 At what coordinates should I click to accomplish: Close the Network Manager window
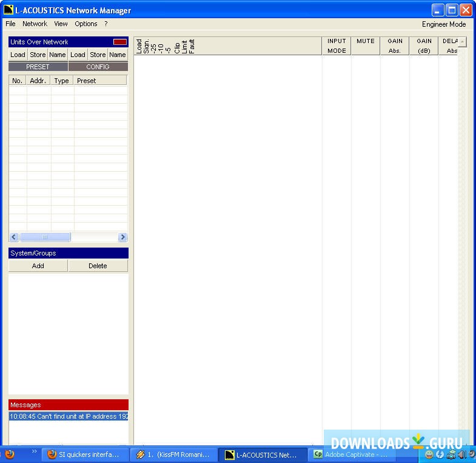pyautogui.click(x=466, y=10)
